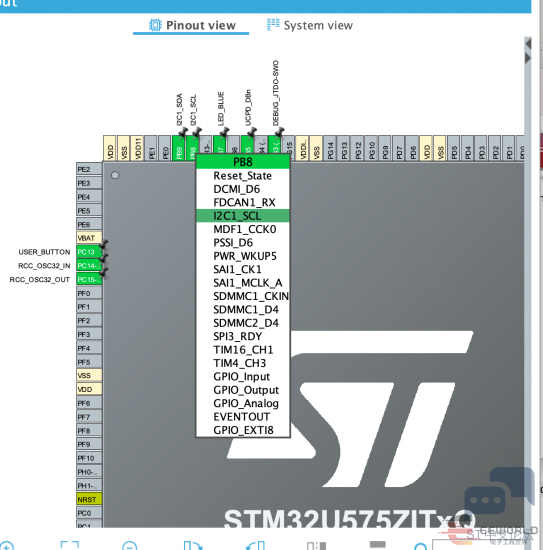This screenshot has height=550, width=543.
Task: Click pin PE0 on top row
Action: [x=165, y=148]
